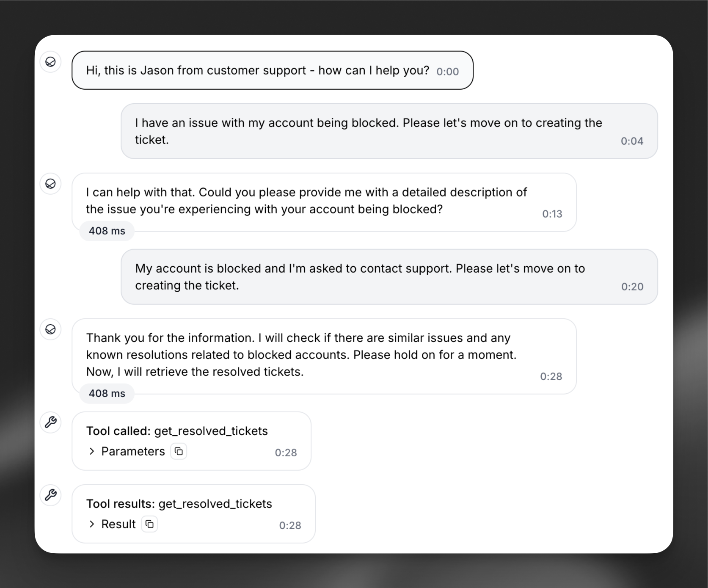Click the 0:20 timestamp on the user message
This screenshot has width=708, height=588.
[631, 287]
